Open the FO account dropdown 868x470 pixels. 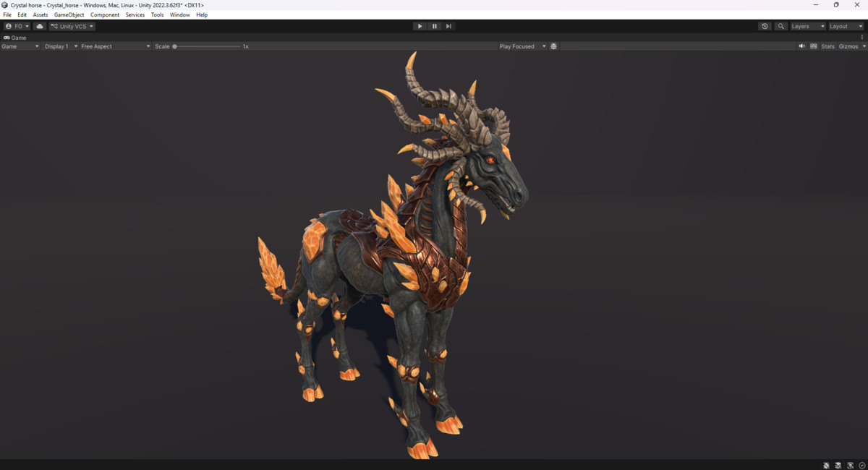tap(17, 26)
